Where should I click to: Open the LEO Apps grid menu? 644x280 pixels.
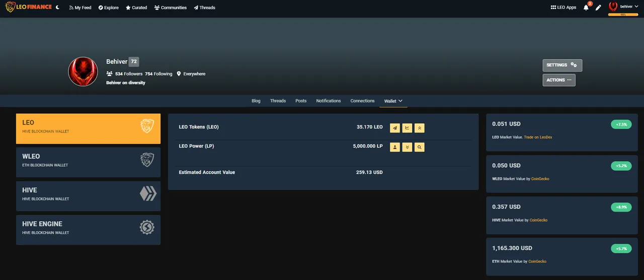pos(563,8)
